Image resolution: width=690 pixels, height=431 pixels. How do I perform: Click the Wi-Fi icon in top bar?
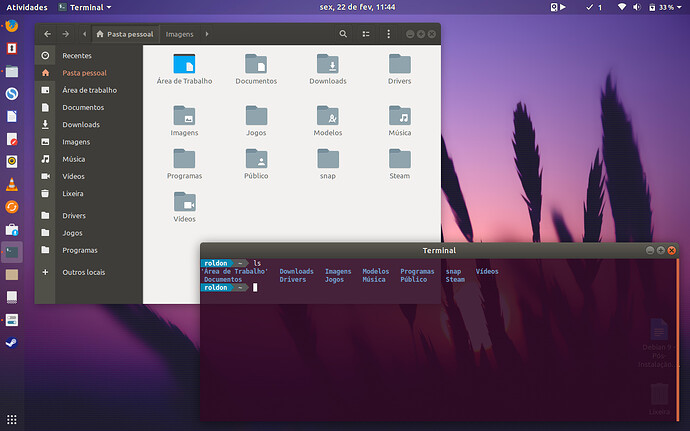(622, 7)
